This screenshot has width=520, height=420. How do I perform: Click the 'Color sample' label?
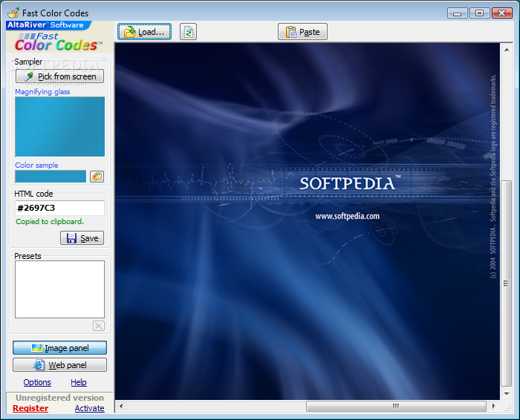coord(36,165)
